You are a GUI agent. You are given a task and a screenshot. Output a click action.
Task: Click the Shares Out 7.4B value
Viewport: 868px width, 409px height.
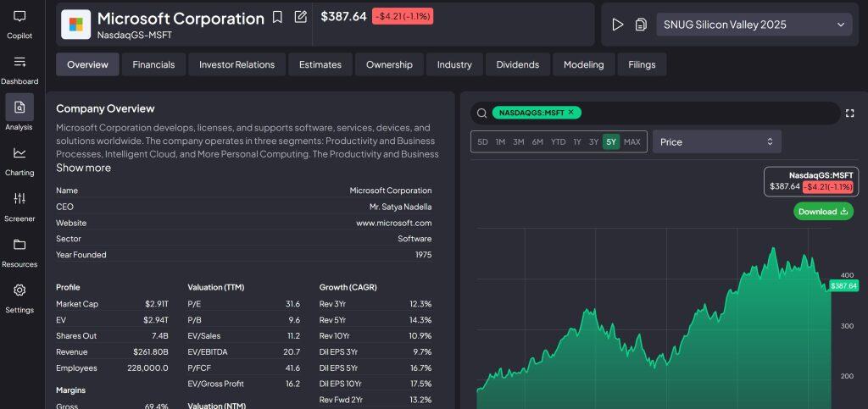[x=159, y=335]
